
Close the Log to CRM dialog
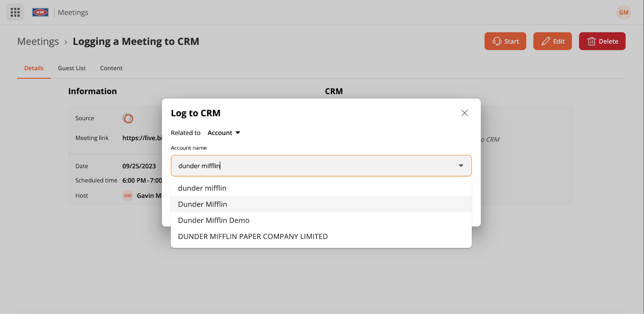click(x=464, y=113)
